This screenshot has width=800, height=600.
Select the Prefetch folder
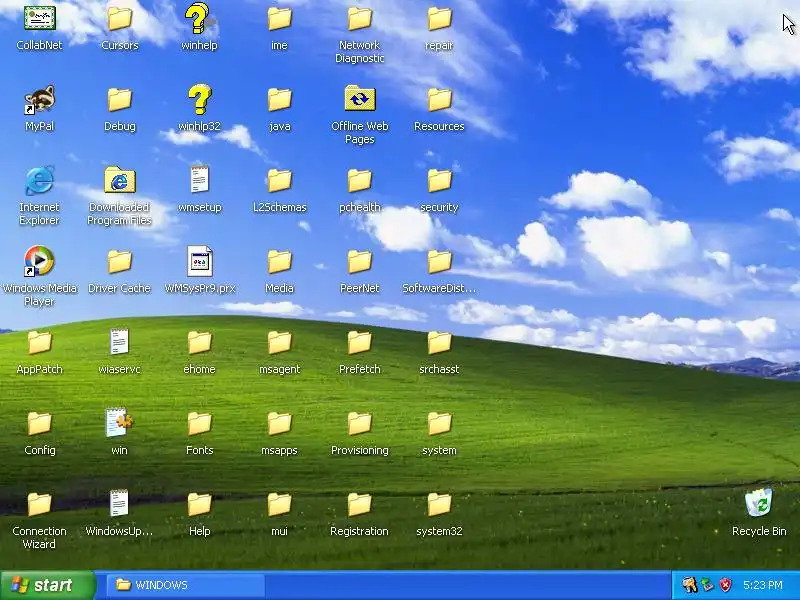click(360, 342)
